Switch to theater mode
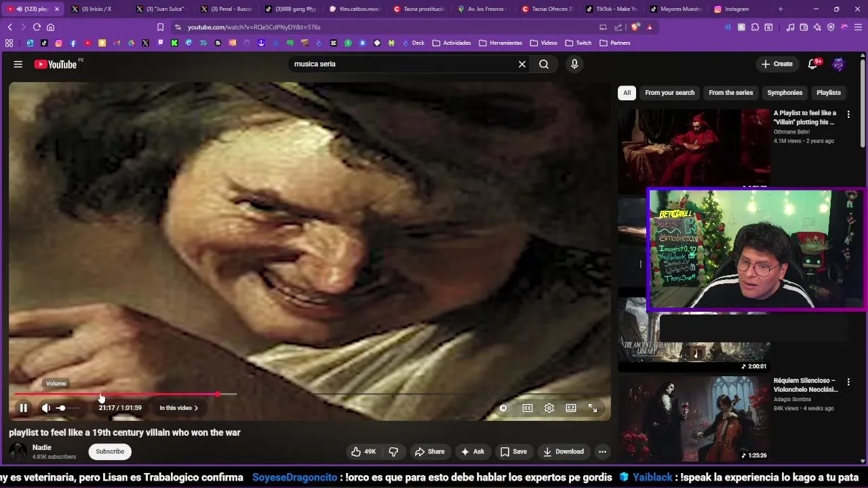The image size is (868, 488). tap(571, 408)
